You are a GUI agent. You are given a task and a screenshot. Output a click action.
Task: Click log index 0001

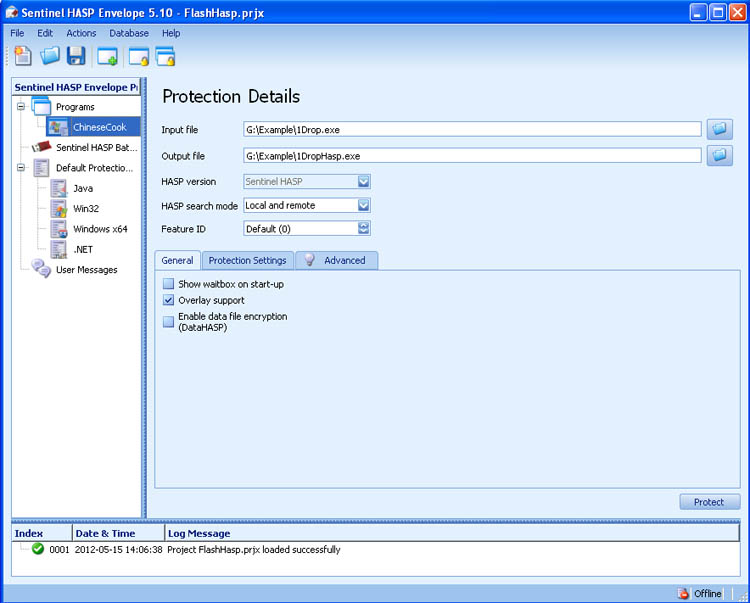pyautogui.click(x=59, y=549)
